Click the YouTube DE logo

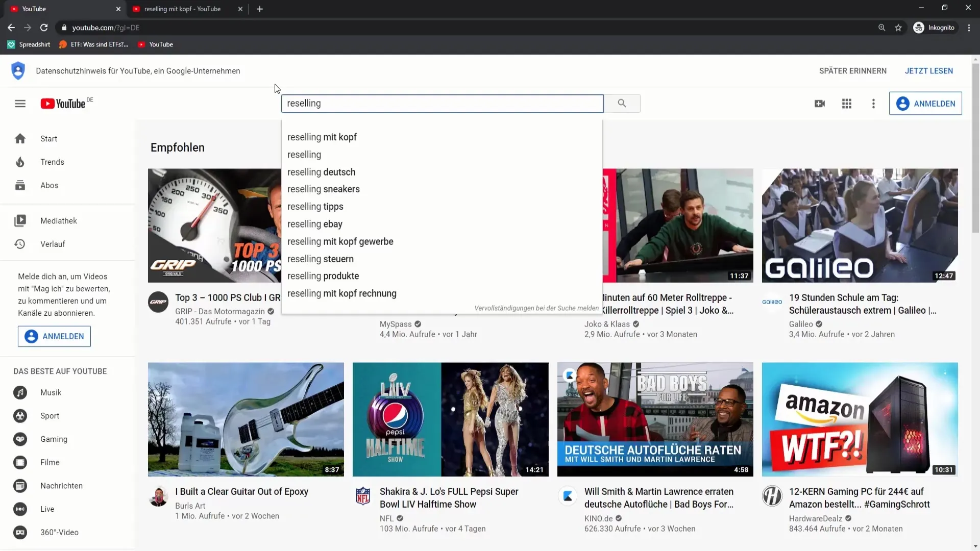(x=64, y=104)
